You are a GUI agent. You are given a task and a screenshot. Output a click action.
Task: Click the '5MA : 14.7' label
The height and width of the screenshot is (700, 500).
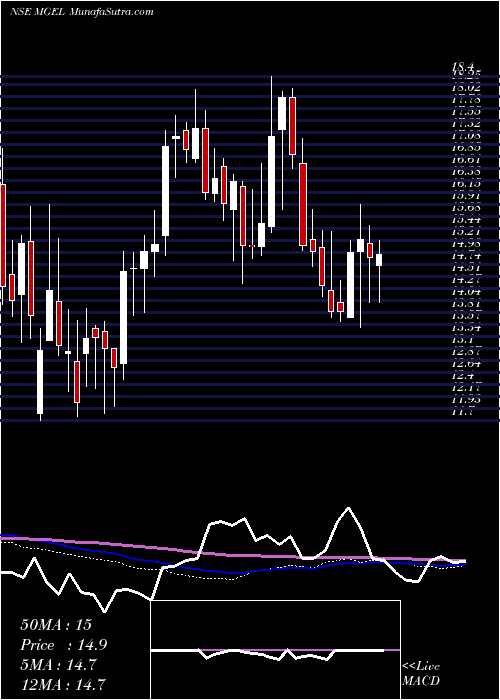[58, 665]
